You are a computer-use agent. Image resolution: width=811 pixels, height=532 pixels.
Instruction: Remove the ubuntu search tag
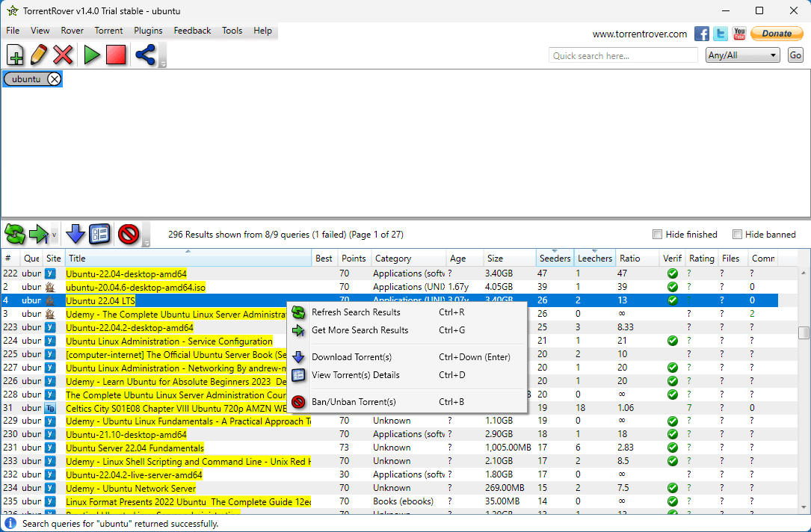[x=54, y=79]
